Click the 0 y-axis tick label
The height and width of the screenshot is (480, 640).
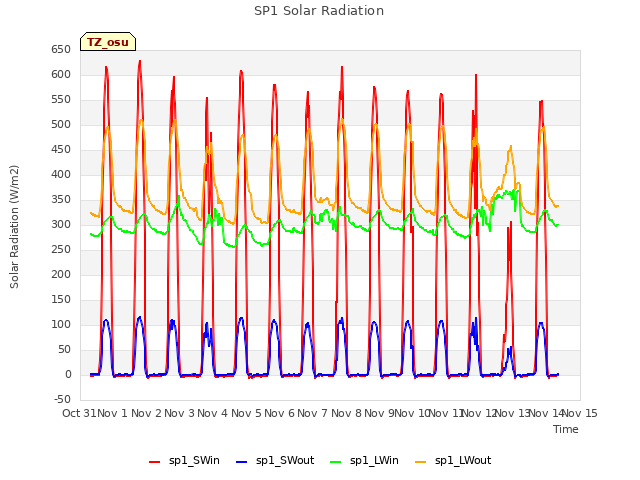click(x=68, y=375)
